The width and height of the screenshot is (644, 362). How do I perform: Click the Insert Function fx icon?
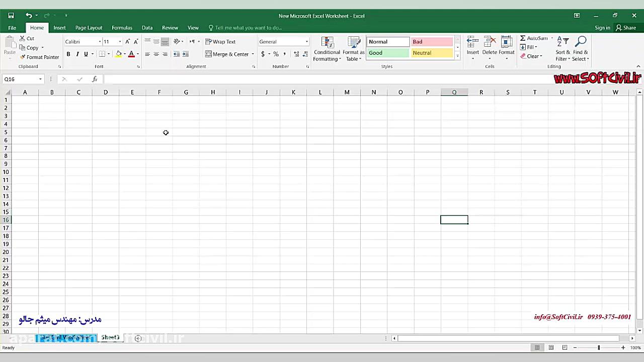[95, 79]
